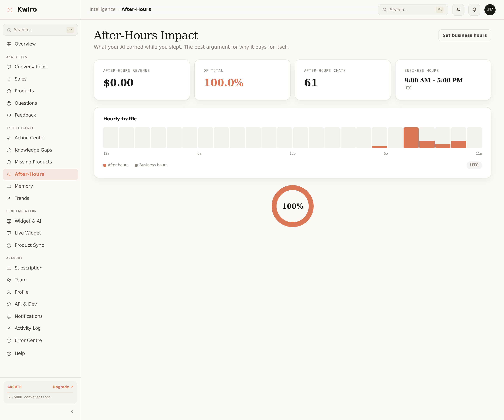Click the 61/5000 conversations text
The height and width of the screenshot is (420, 504).
click(x=29, y=397)
